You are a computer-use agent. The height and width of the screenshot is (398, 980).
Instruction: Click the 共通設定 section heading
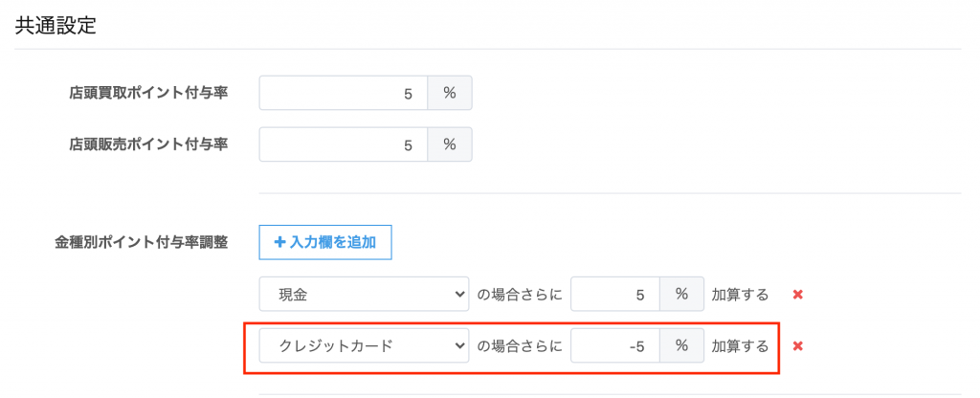[56, 26]
